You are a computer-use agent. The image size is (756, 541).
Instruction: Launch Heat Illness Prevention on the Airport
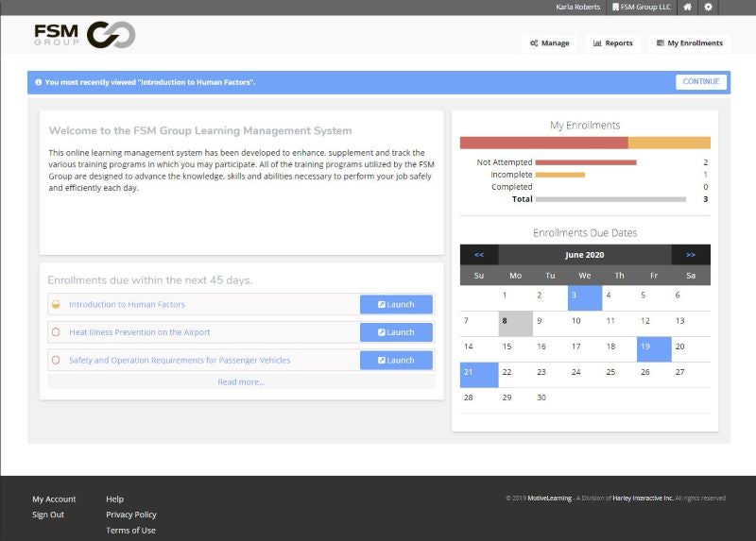coord(396,332)
